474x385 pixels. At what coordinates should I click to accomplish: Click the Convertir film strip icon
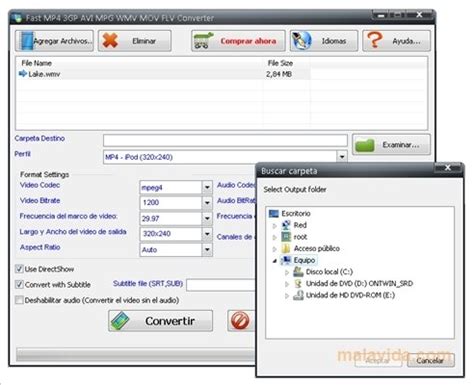[120, 321]
